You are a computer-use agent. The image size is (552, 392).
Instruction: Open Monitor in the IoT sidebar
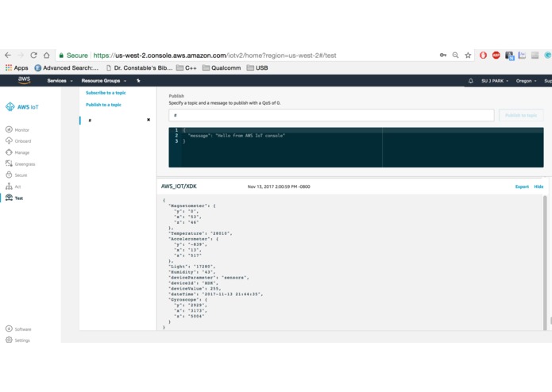click(17, 129)
